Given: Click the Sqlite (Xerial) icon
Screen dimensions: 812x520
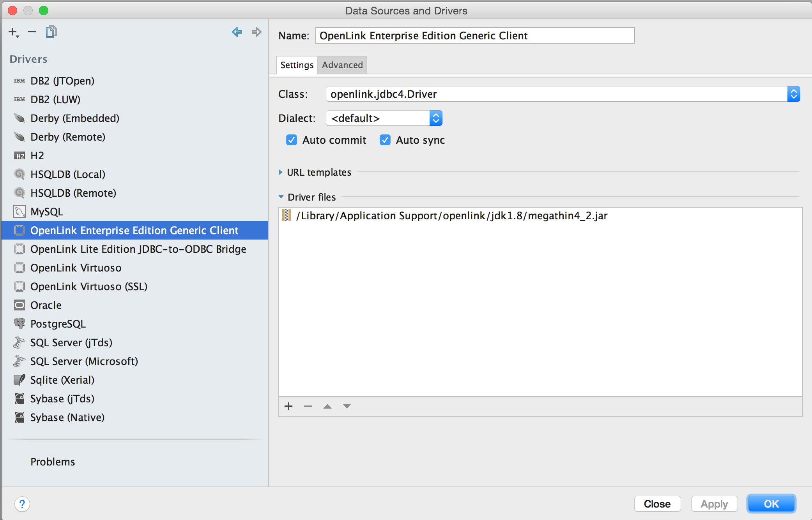Looking at the screenshot, I should pos(19,380).
